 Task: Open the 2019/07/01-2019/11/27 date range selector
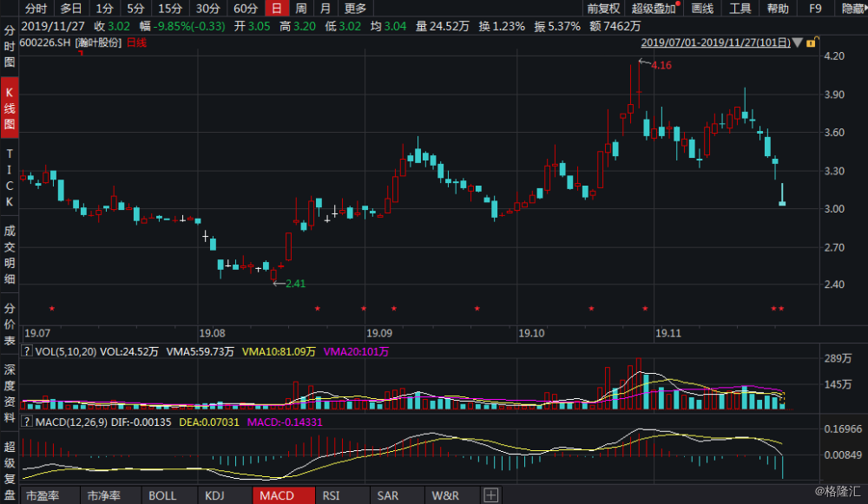715,43
